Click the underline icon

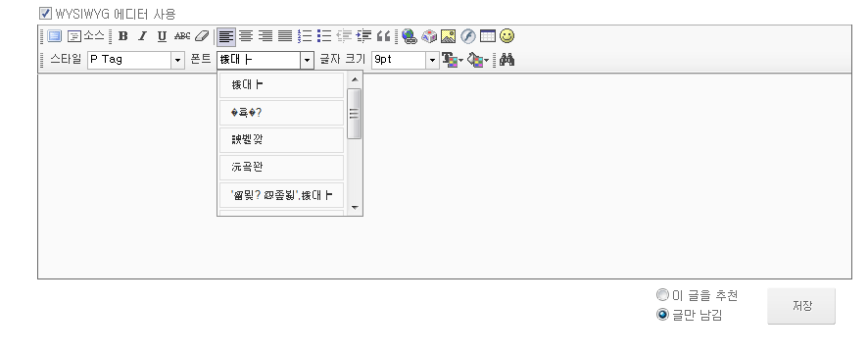click(x=162, y=36)
